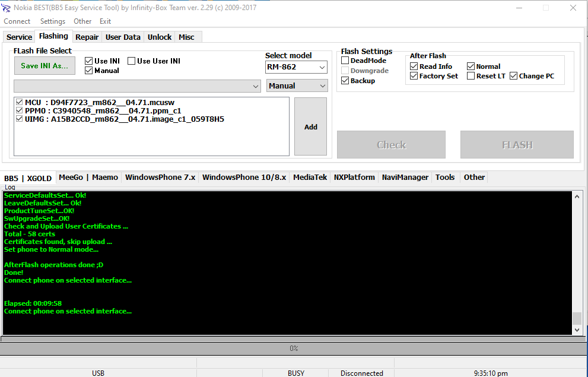Click the log scrollbar down arrow
Image resolution: width=588 pixels, height=377 pixels.
(x=577, y=330)
